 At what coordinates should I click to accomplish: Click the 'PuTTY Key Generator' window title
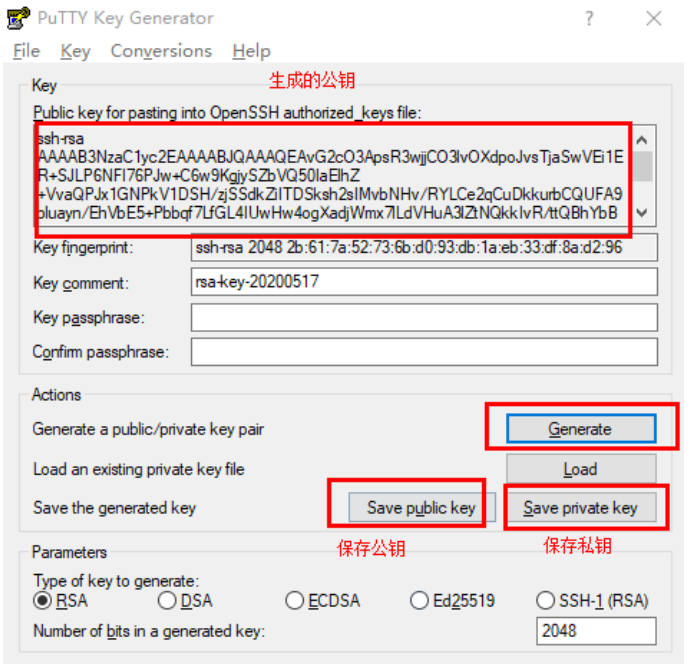tap(125, 19)
